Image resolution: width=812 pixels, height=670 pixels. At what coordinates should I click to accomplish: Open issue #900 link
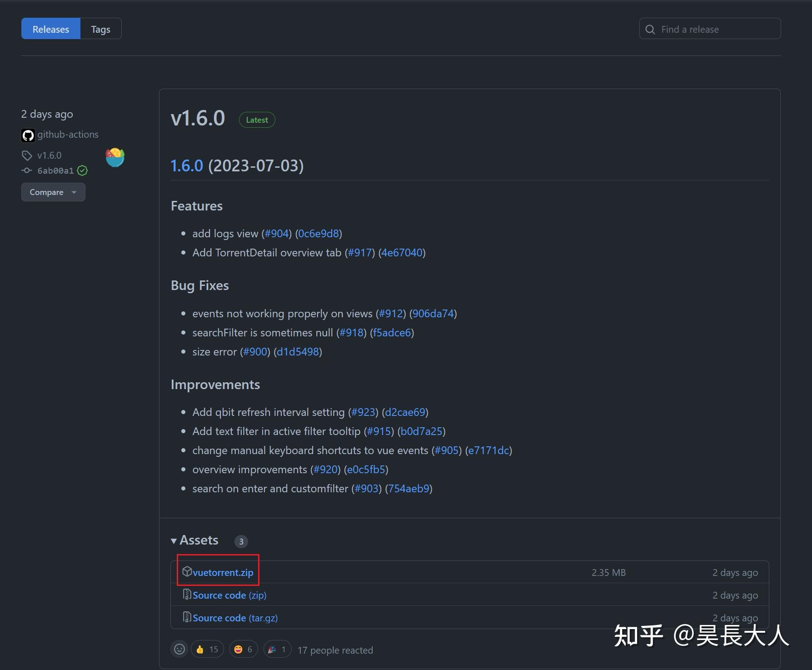255,352
